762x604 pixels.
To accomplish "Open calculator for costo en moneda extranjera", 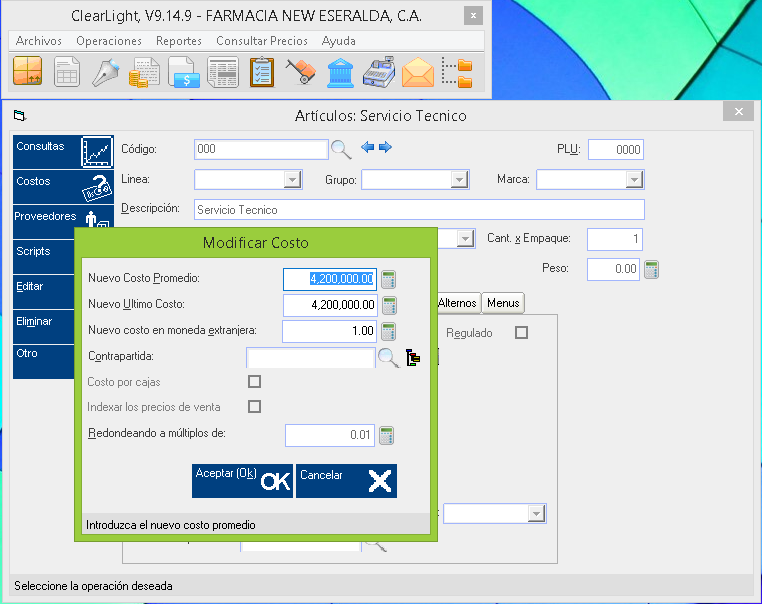I will click(388, 331).
